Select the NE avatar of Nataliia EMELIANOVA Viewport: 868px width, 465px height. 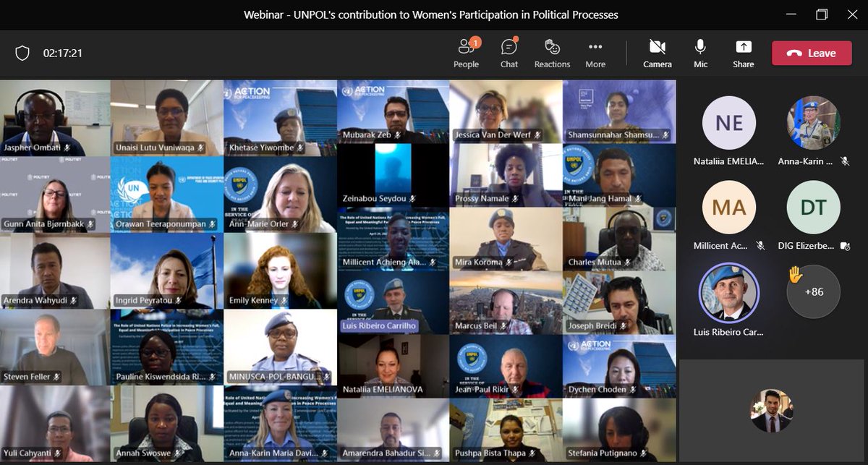pyautogui.click(x=729, y=123)
